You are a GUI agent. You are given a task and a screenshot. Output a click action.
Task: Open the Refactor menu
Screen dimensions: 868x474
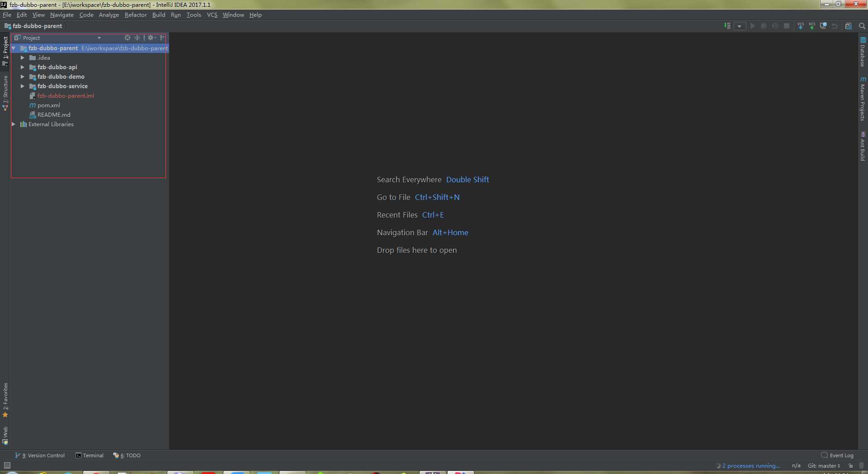click(136, 14)
